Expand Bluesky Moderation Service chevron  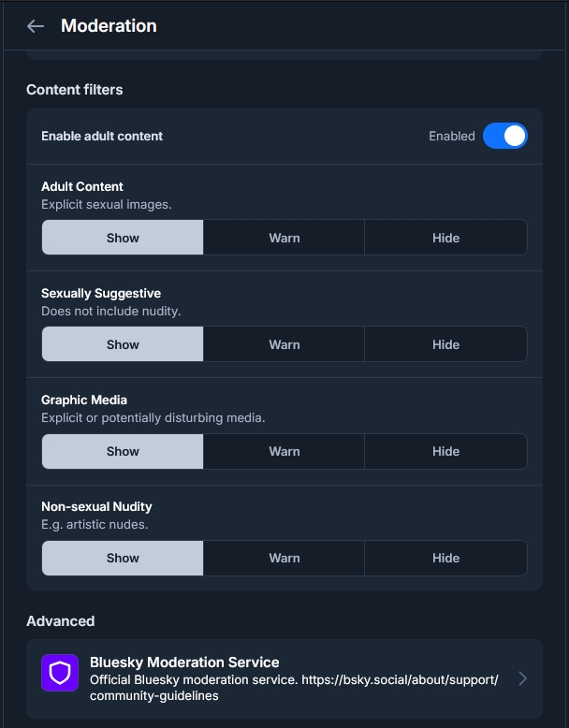click(522, 678)
